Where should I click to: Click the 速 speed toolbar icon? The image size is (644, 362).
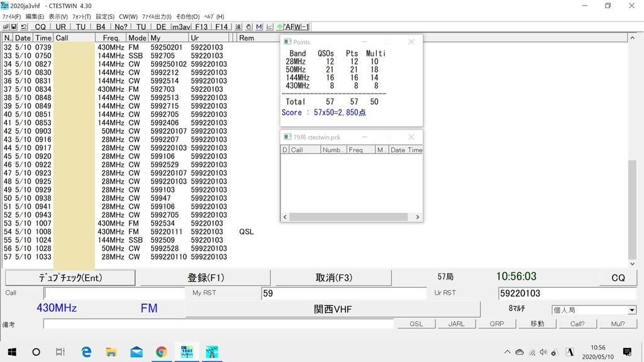pos(238,26)
